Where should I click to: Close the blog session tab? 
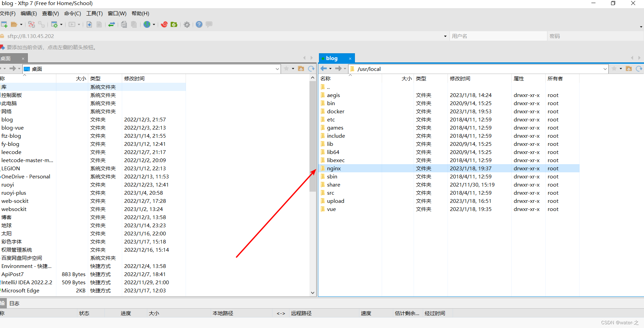pos(350,59)
